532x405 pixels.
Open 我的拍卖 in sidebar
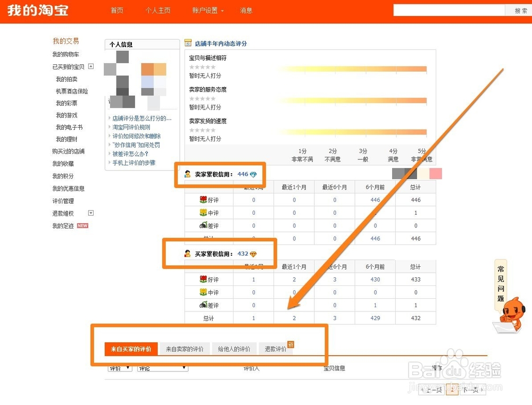(x=66, y=79)
